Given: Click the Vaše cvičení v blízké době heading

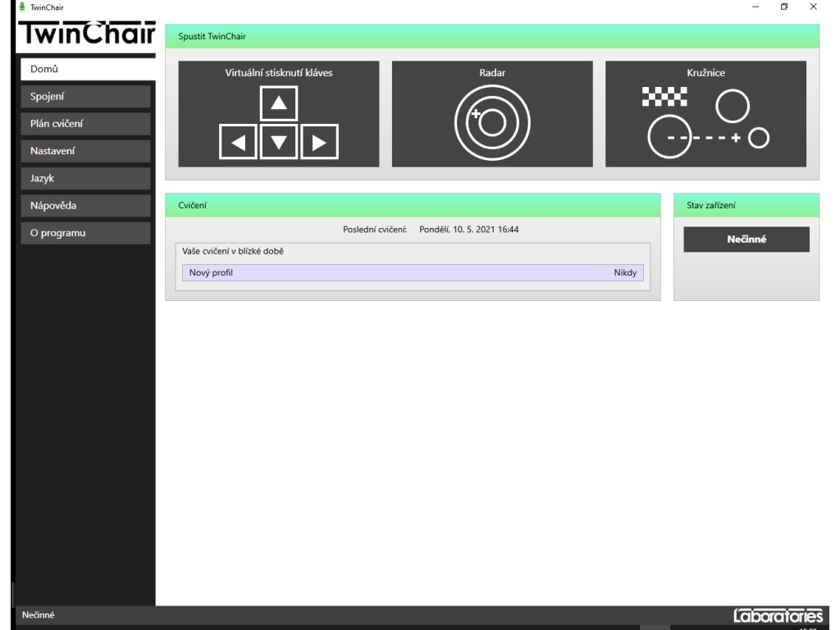Looking at the screenshot, I should pos(232,251).
